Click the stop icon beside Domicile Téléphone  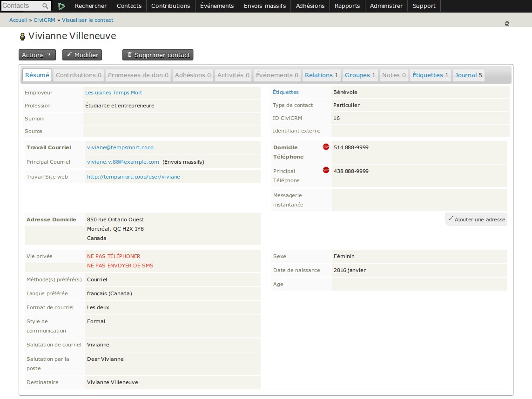tap(326, 147)
